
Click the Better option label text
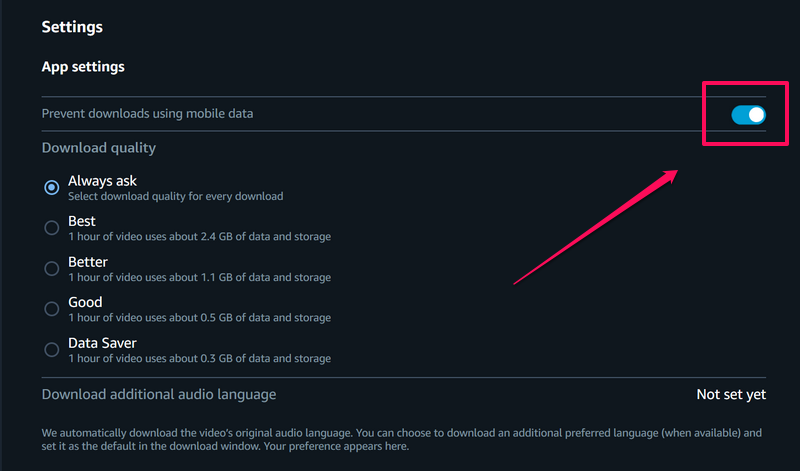click(88, 262)
